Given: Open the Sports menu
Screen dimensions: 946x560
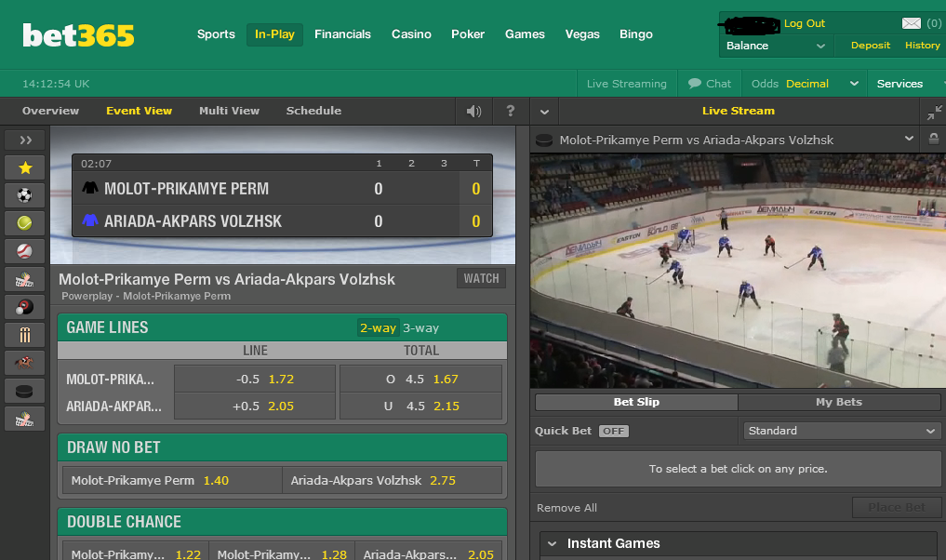Looking at the screenshot, I should click(216, 34).
